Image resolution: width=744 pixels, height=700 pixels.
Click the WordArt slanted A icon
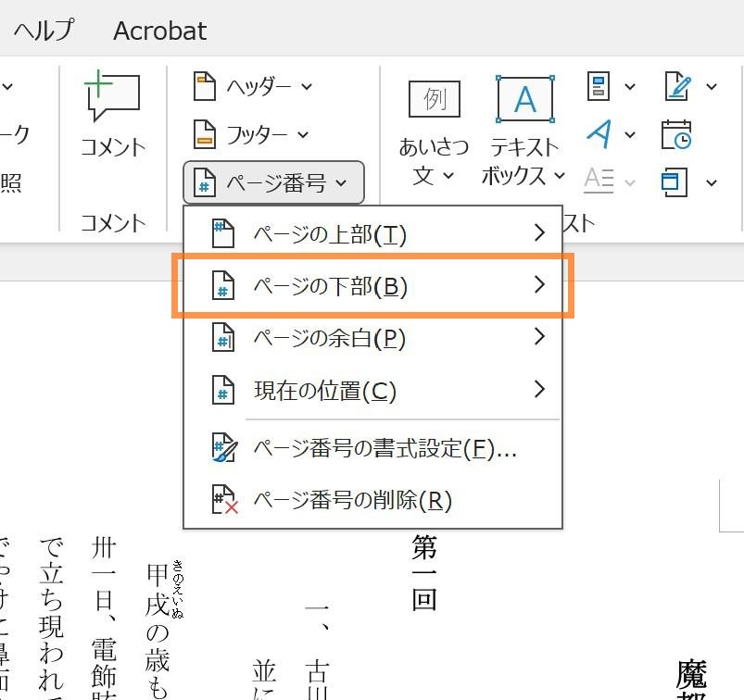click(x=599, y=134)
